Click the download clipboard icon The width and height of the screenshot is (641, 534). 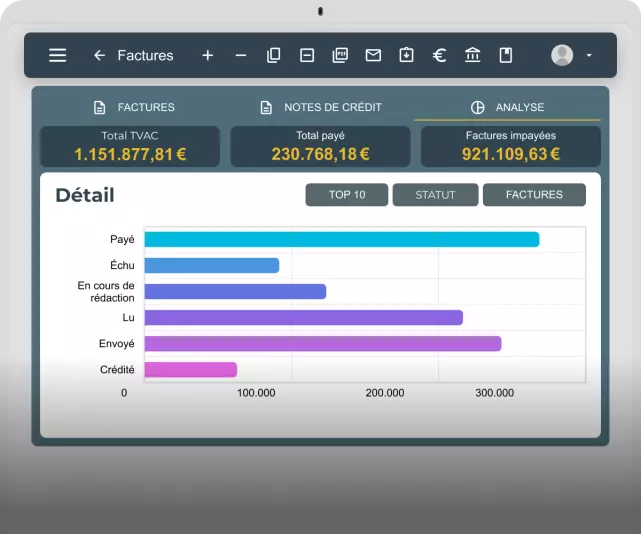coord(406,55)
